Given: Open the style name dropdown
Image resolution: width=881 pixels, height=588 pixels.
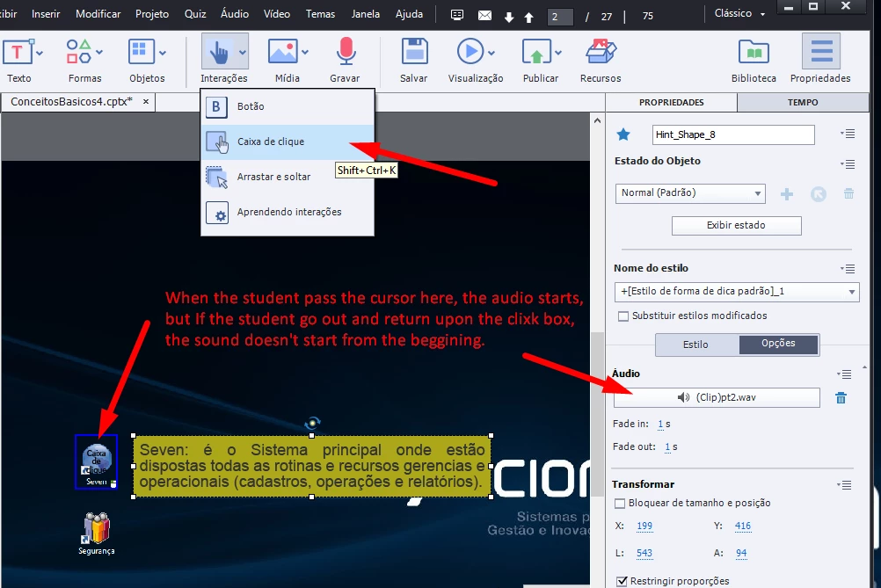Looking at the screenshot, I should [x=737, y=292].
